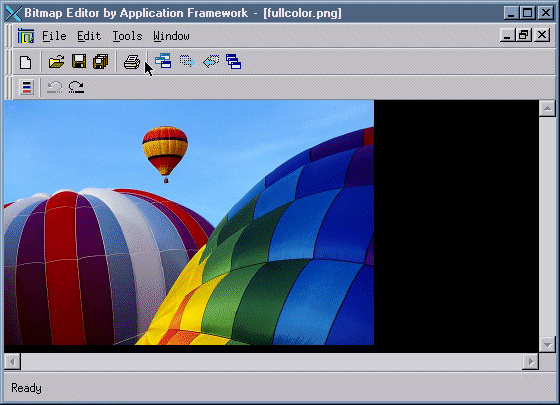The width and height of the screenshot is (560, 405).
Task: Select the previous window arrow icon
Action: coord(211,61)
